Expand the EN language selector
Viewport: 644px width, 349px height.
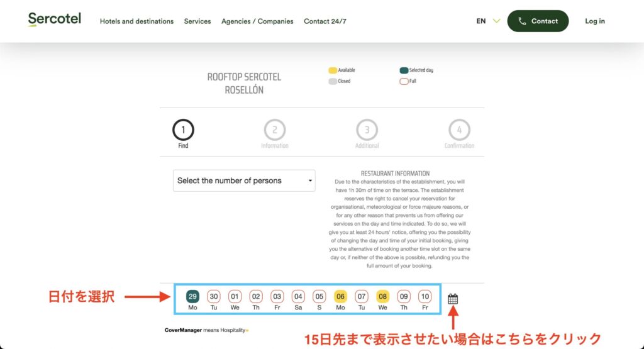(x=488, y=21)
